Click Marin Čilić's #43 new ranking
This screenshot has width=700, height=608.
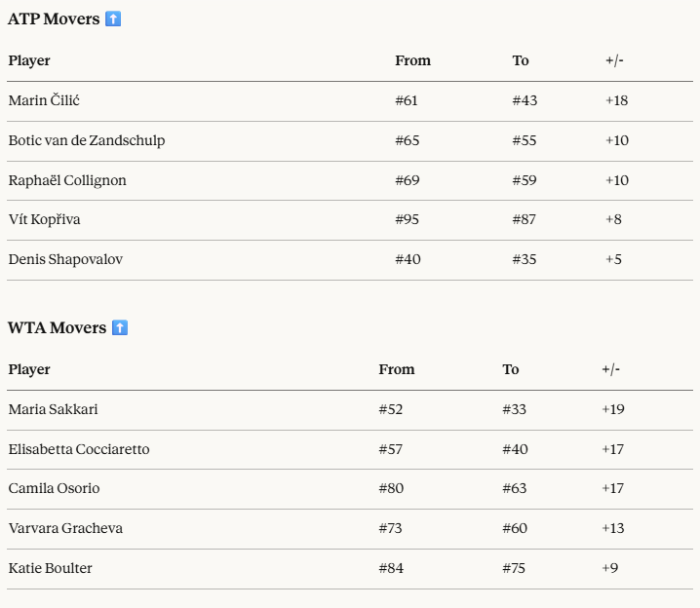525,100
